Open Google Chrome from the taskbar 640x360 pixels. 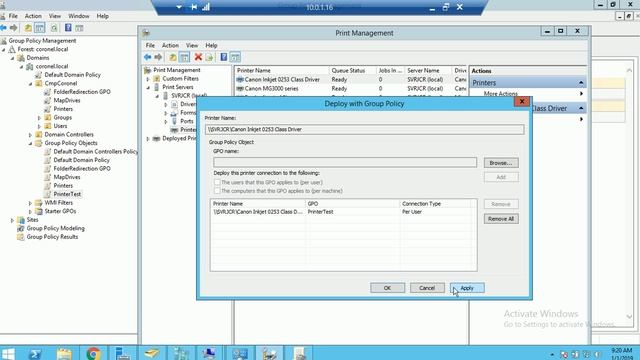pyautogui.click(x=93, y=353)
